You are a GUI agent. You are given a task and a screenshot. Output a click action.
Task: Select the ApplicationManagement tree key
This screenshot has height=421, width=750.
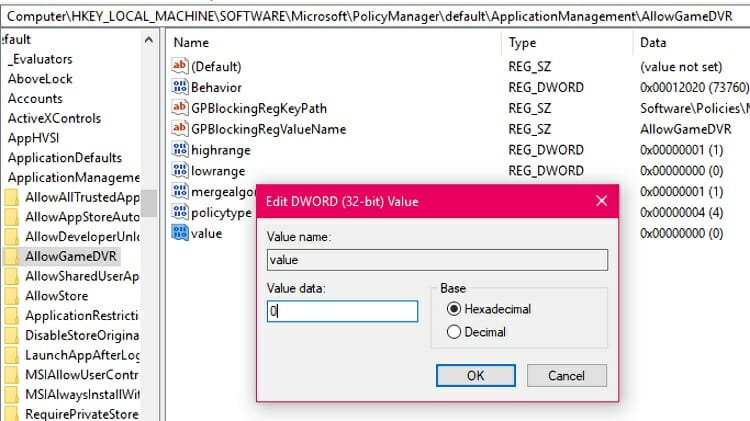point(74,177)
